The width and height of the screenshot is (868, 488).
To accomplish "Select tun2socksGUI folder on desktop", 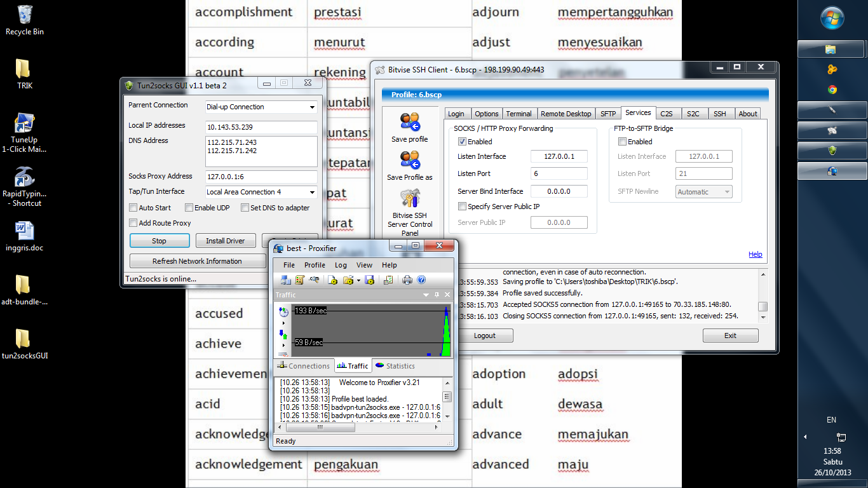I will point(24,344).
